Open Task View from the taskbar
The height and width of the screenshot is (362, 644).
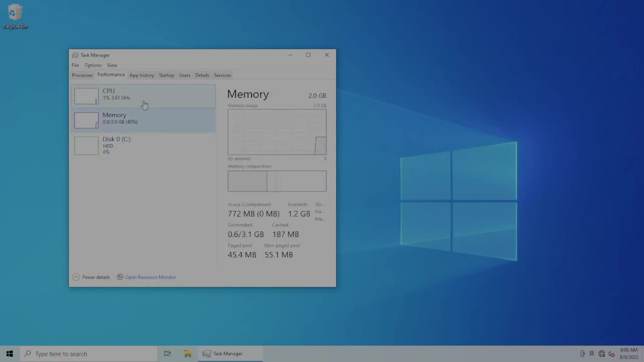tap(167, 354)
